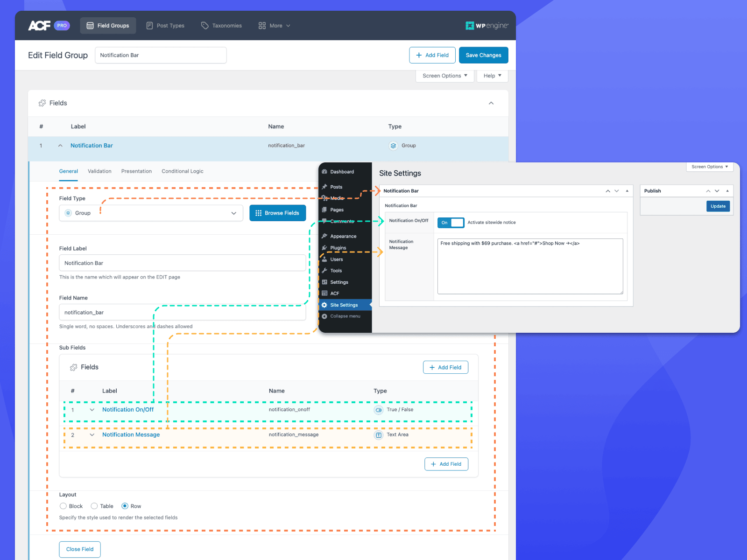This screenshot has height=560, width=747.
Task: Click the Site Settings gear icon
Action: click(x=324, y=305)
